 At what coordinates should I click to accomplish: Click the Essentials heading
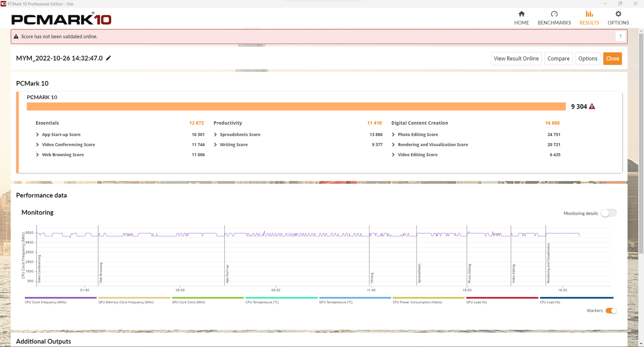[x=47, y=123]
